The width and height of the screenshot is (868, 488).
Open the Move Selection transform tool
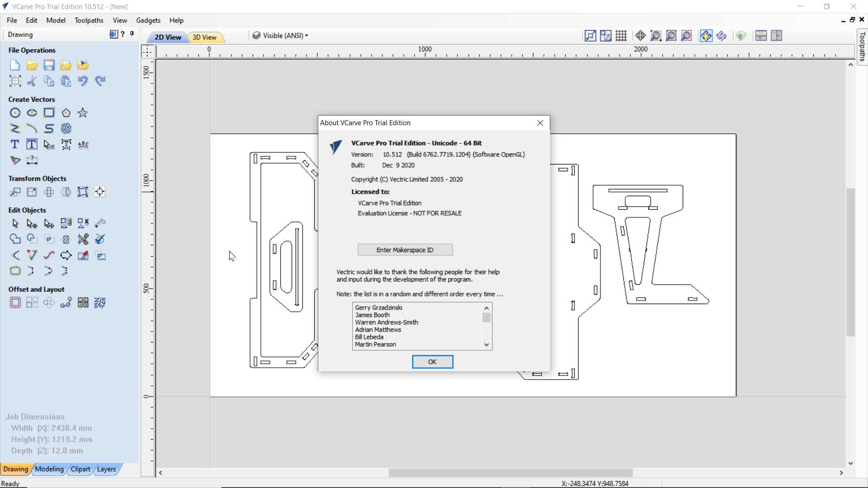(15, 192)
